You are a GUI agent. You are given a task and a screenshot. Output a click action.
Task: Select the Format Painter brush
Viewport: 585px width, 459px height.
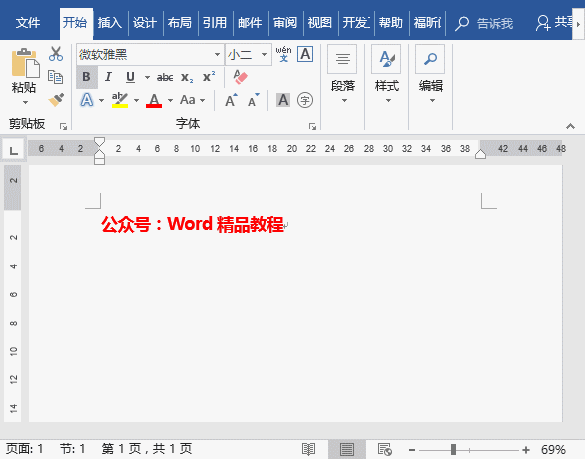coord(56,100)
